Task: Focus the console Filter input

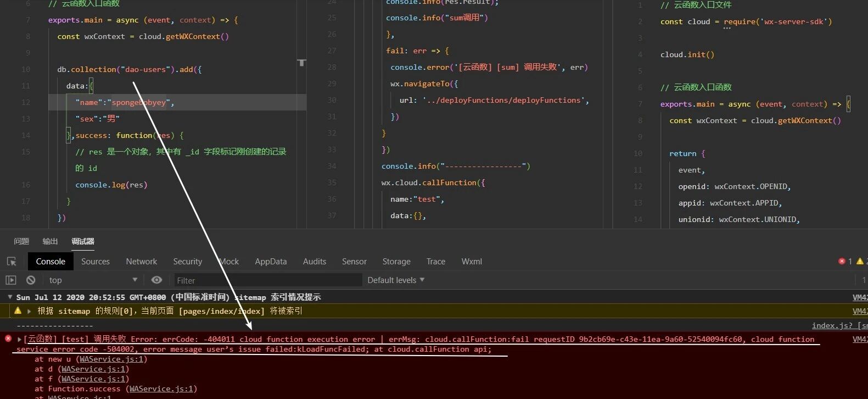Action: [x=267, y=280]
